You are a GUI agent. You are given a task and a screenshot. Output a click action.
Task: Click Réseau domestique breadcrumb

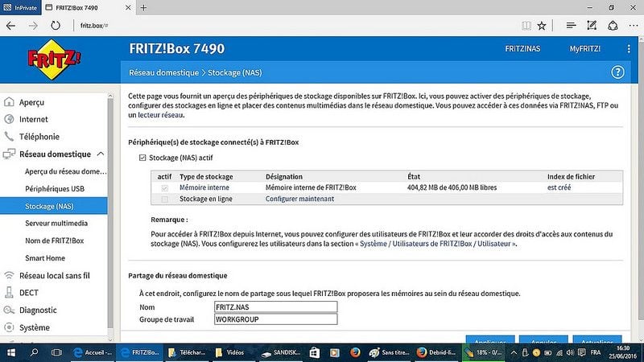point(163,72)
